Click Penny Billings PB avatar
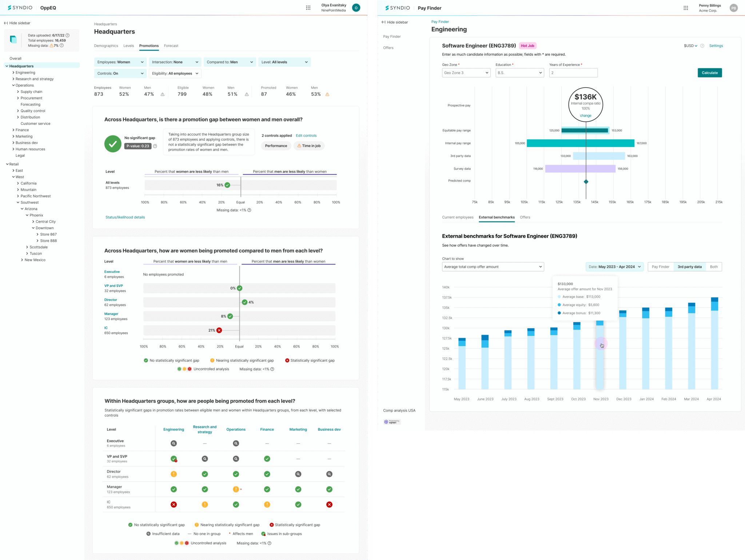745x560 pixels. (x=733, y=8)
